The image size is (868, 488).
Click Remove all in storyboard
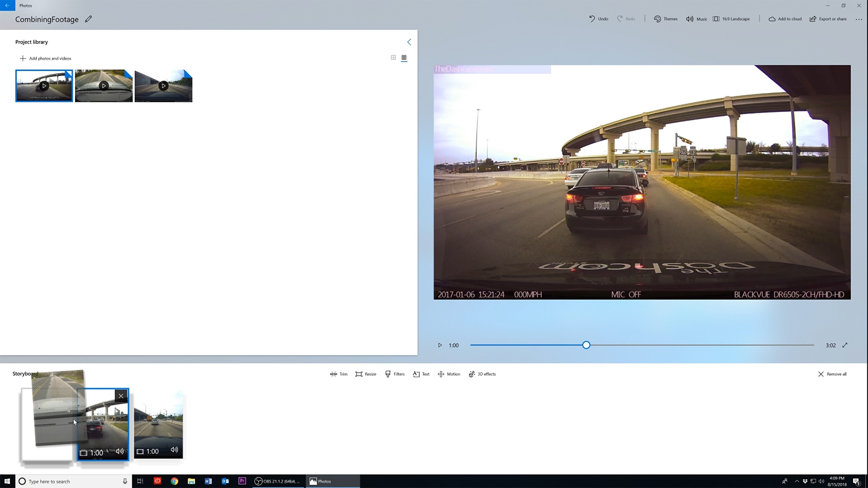[832, 374]
